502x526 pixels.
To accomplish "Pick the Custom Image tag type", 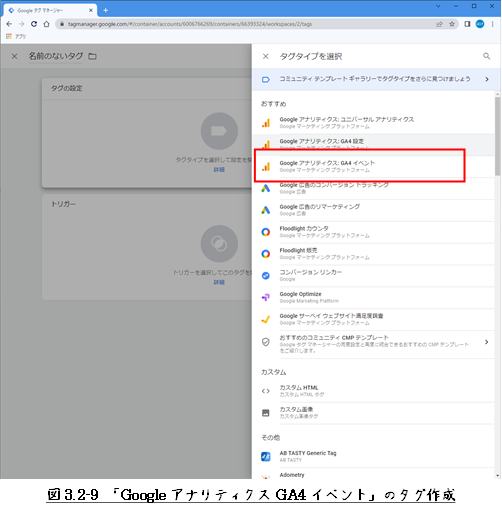I will pyautogui.click(x=373, y=413).
